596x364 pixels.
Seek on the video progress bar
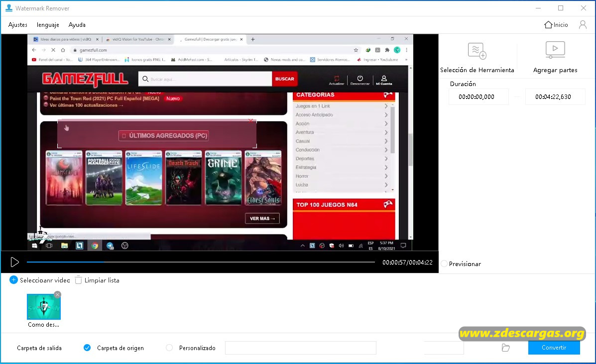[201, 262]
